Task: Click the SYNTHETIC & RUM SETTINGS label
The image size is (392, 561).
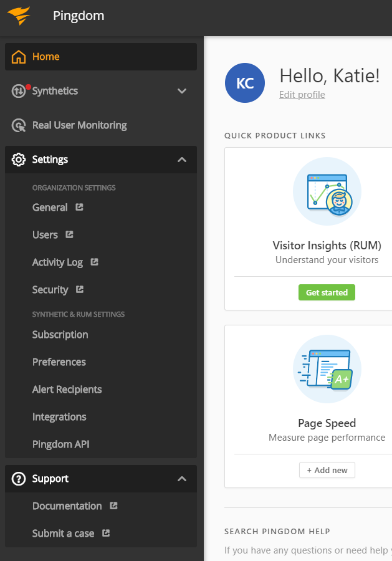Action: [79, 315]
